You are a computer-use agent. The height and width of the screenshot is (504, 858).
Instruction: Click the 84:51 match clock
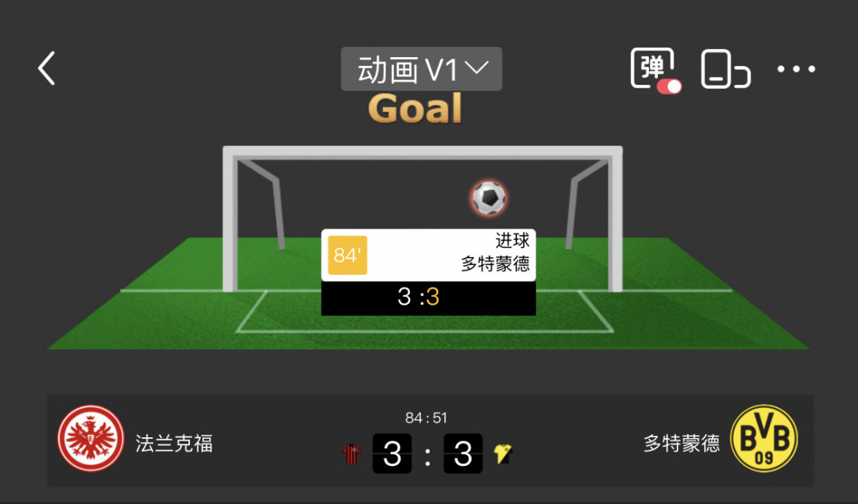coord(427,418)
